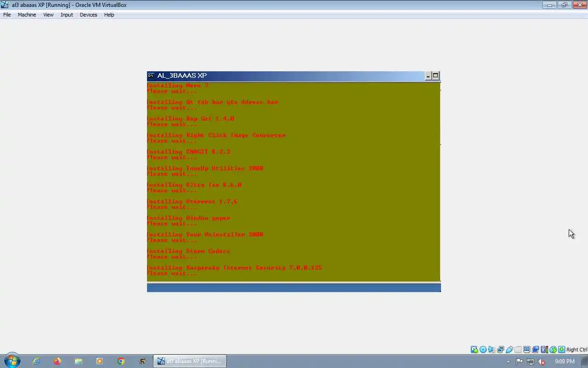Click the network adapters status icon
The height and width of the screenshot is (368, 588).
(x=500, y=350)
